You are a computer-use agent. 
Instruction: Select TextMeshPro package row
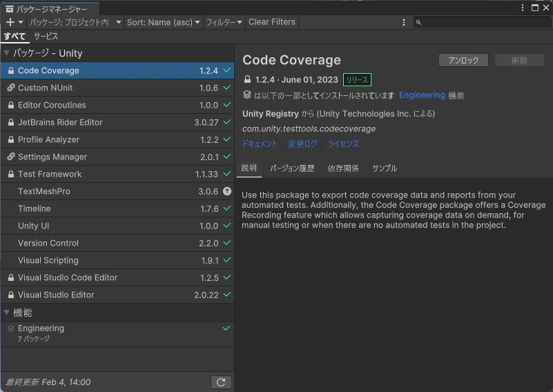point(117,191)
